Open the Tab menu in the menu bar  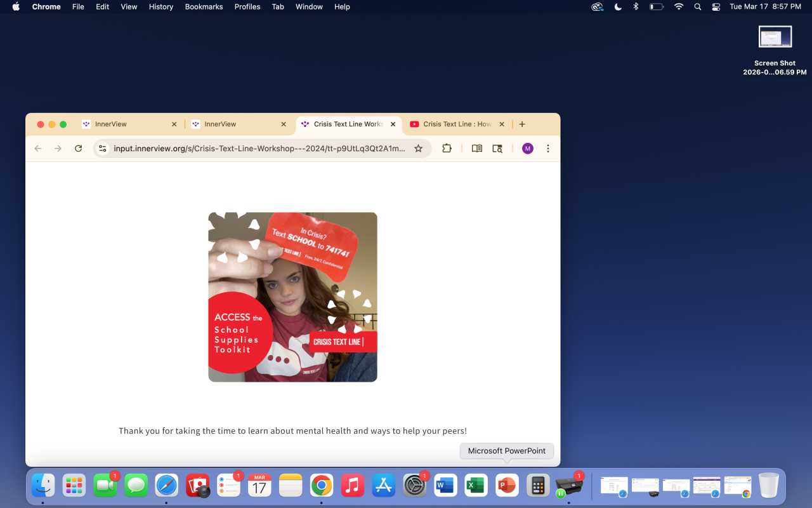point(278,7)
